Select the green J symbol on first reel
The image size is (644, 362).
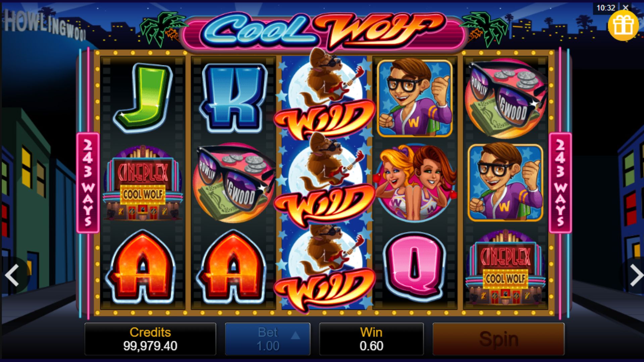pyautogui.click(x=143, y=97)
